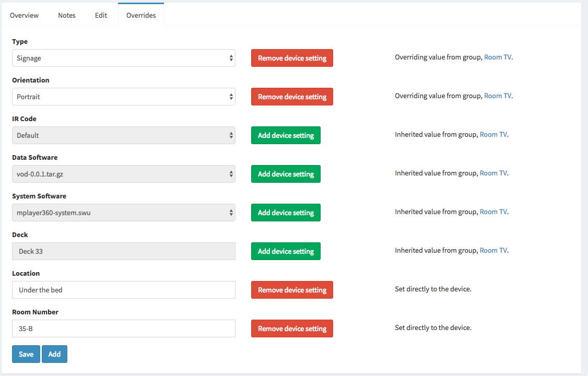Open the IR Code dropdown
The image size is (588, 376).
(x=123, y=135)
